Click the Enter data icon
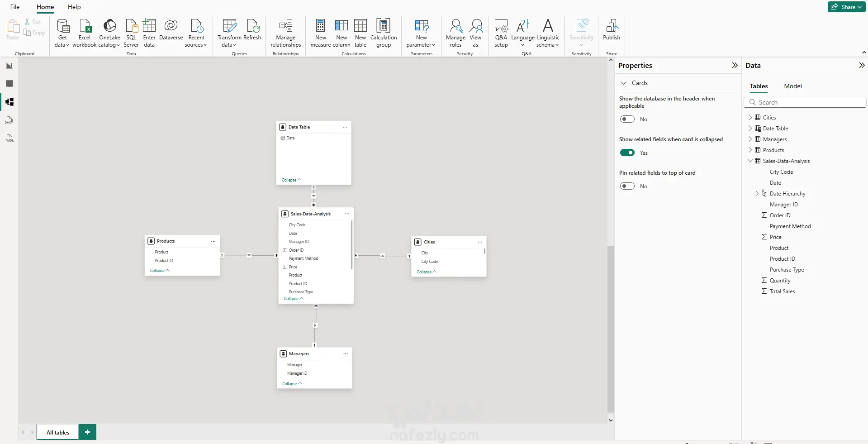868x444 pixels. point(149,25)
